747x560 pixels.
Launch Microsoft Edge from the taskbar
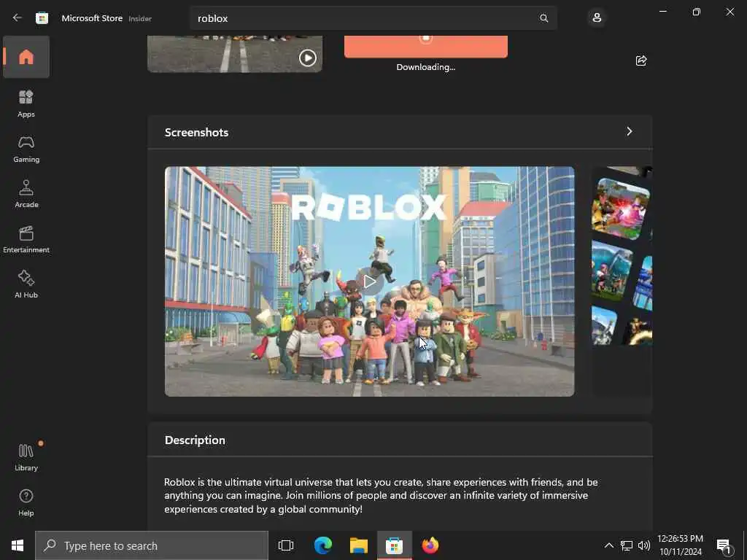(323, 545)
